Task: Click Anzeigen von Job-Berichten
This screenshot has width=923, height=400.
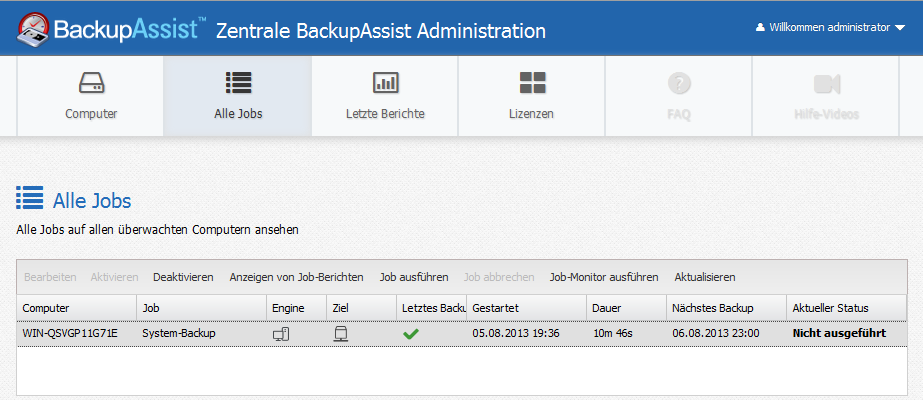Action: coord(296,277)
